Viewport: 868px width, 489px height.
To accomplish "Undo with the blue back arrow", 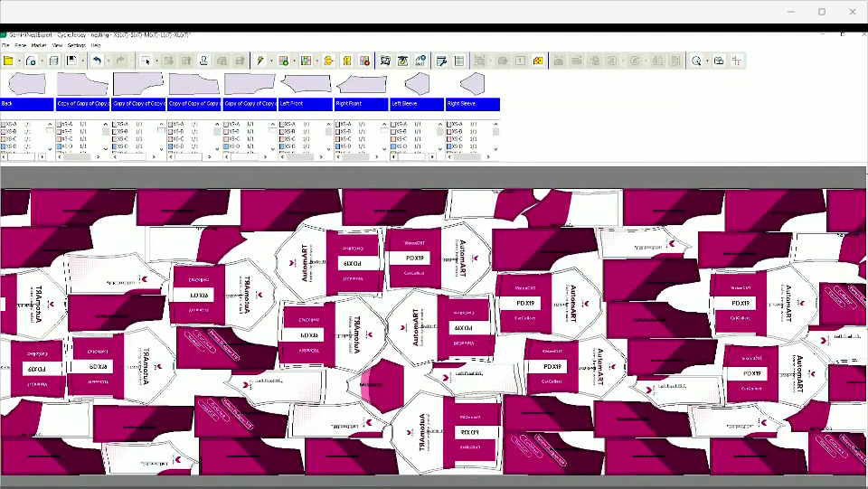I will click(x=98, y=61).
